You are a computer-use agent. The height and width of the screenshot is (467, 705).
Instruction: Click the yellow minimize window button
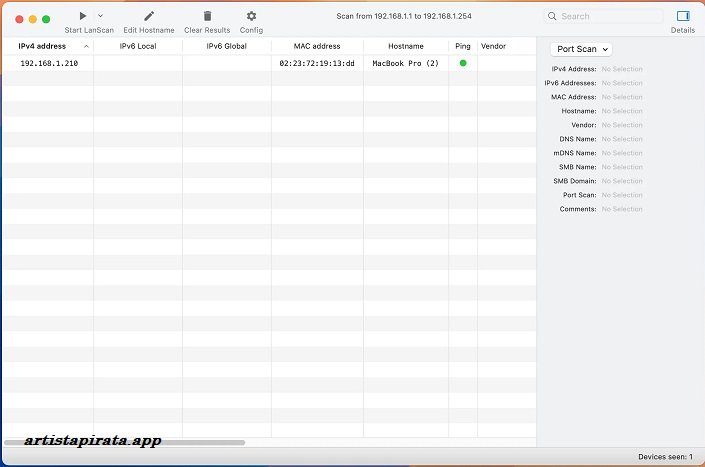coord(32,19)
